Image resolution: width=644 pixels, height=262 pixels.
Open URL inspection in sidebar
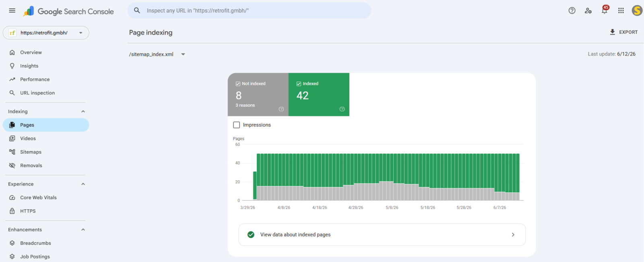click(46, 93)
